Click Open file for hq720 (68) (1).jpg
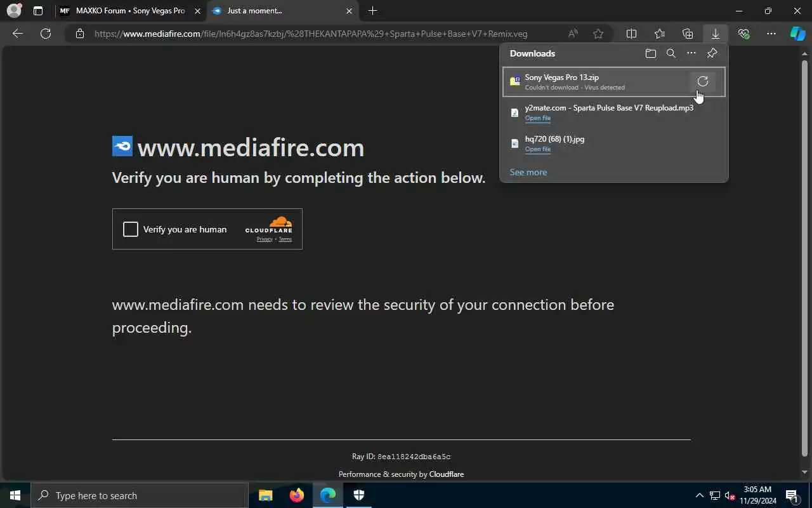This screenshot has height=508, width=812. (x=537, y=149)
